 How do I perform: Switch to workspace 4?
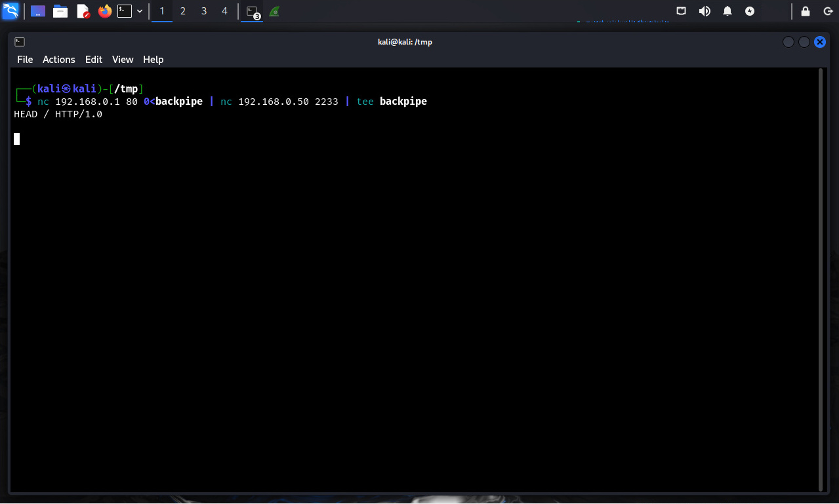point(224,11)
